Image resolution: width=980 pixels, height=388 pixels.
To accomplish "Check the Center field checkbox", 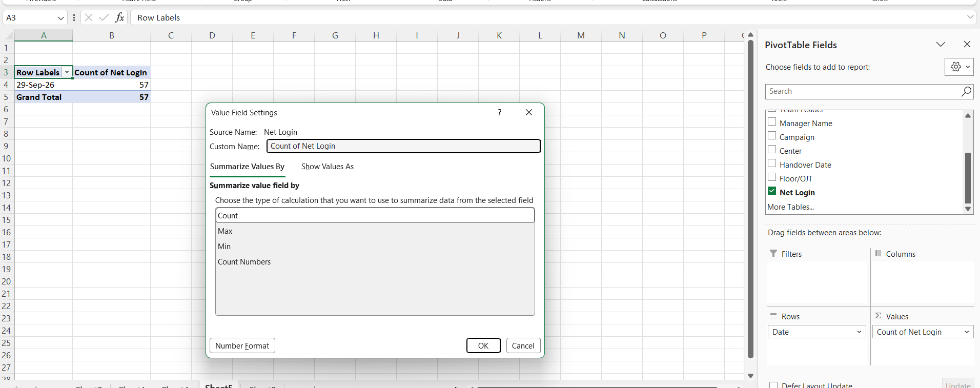I will point(772,150).
